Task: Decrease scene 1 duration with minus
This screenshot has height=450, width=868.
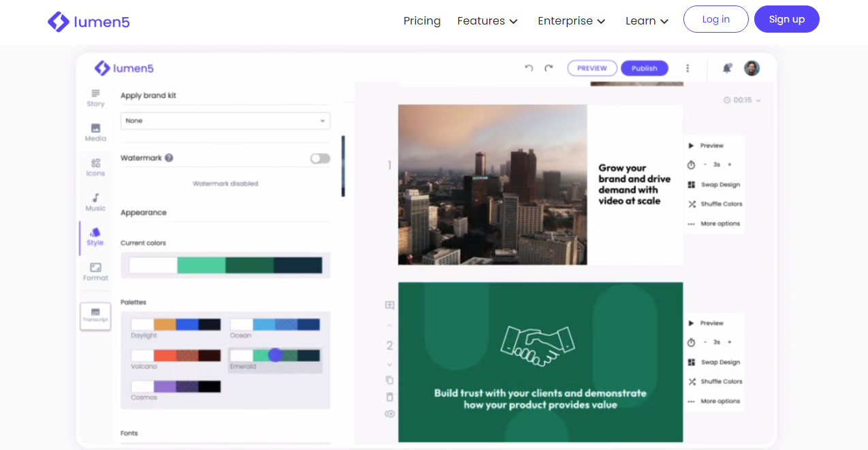Action: [x=705, y=165]
